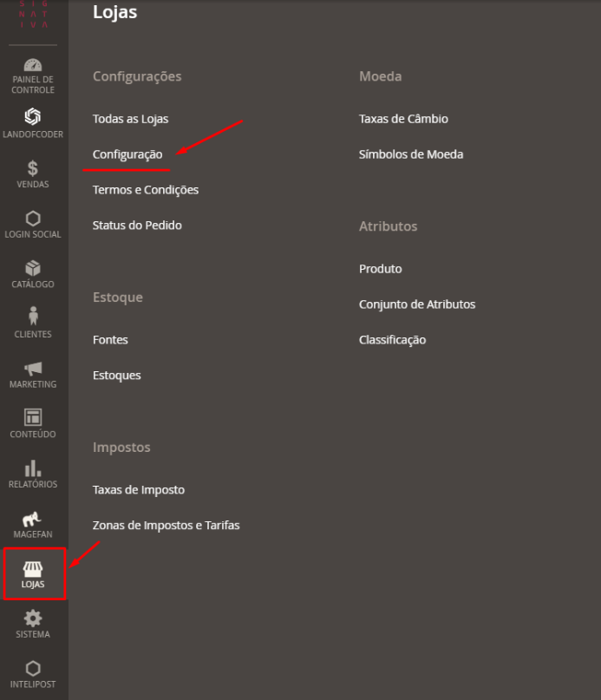Select the Conteúdo layout icon
The image size is (601, 700).
[x=33, y=418]
